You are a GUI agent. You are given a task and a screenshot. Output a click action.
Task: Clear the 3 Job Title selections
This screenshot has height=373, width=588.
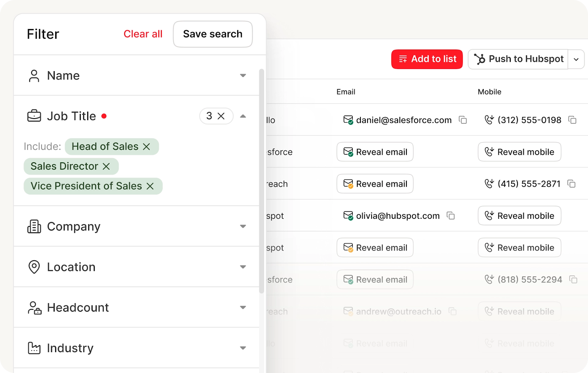(x=221, y=116)
